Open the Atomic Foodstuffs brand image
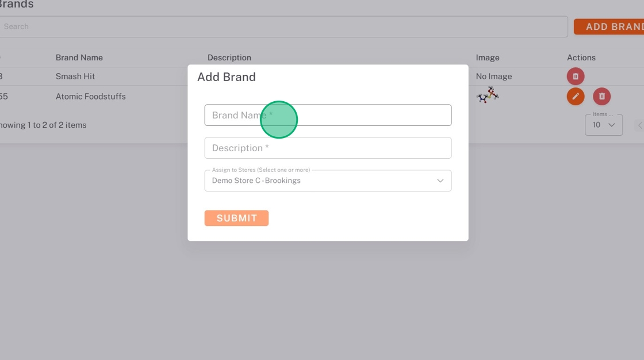The image size is (644, 360). (488, 95)
